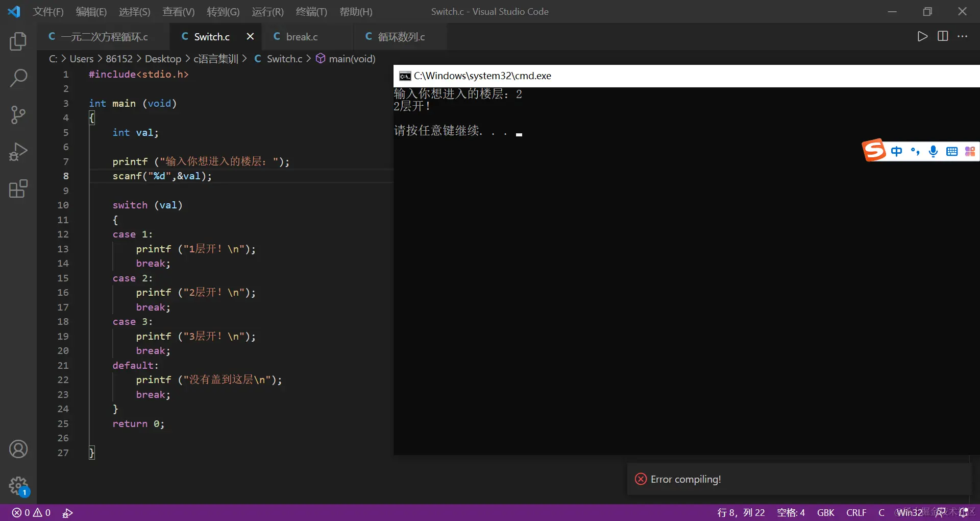Click the return 0; statement
This screenshot has height=521, width=980.
[138, 424]
